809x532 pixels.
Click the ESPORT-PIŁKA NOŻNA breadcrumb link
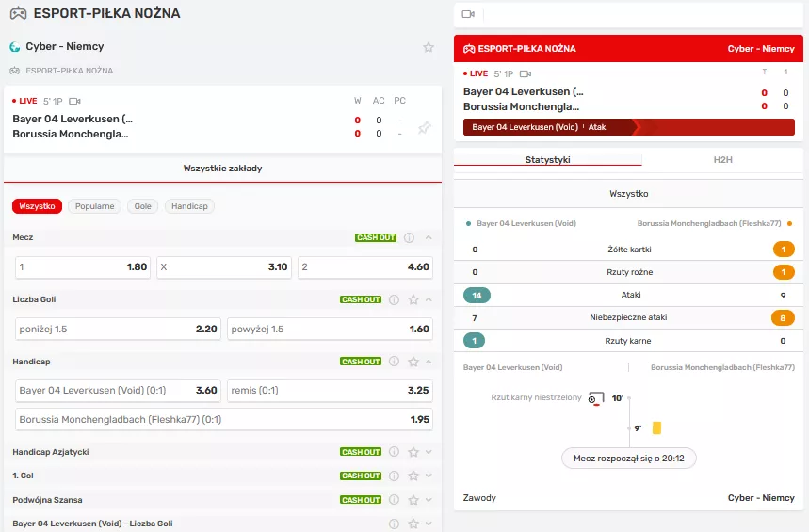pos(69,71)
